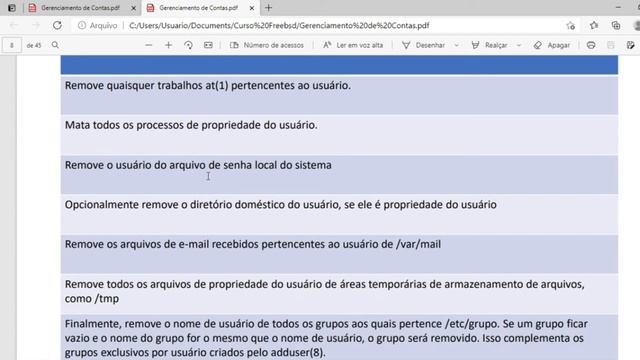
Task: Open a new browser tab
Action: pyautogui.click(x=269, y=8)
